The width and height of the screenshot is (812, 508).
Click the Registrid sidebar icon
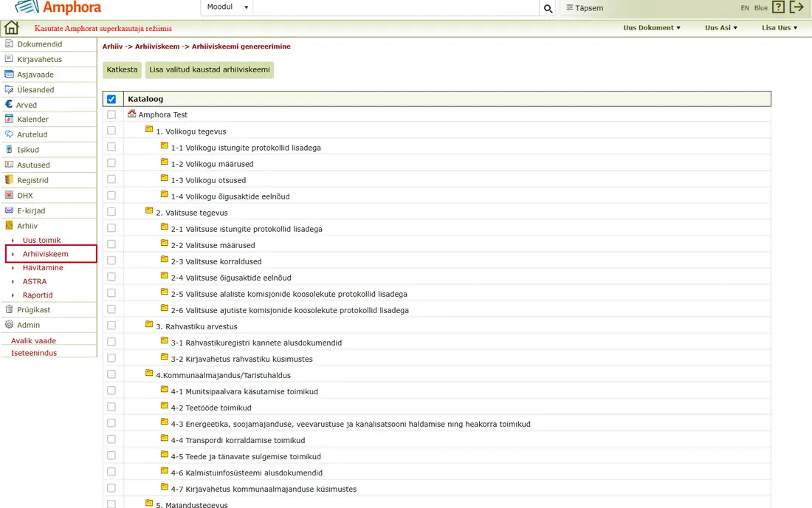(9, 179)
